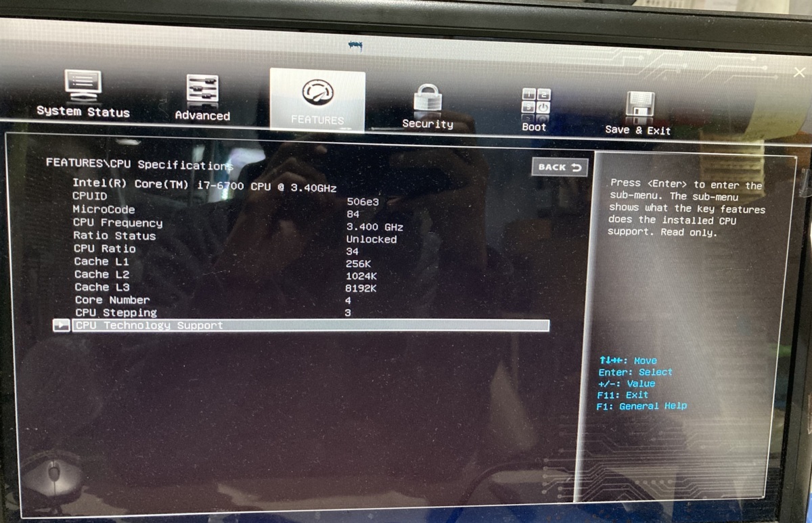
Task: Click the Move navigation hint
Action: pos(627,361)
